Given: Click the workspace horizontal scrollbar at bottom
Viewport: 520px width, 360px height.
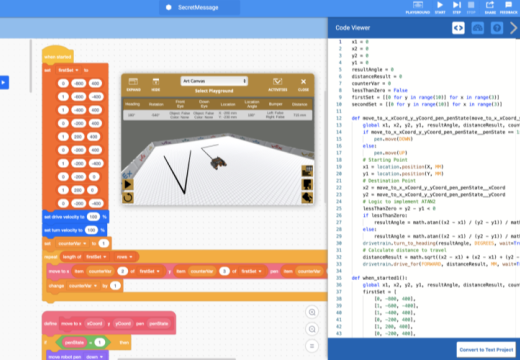Looking at the screenshot, I should [x=177, y=359].
